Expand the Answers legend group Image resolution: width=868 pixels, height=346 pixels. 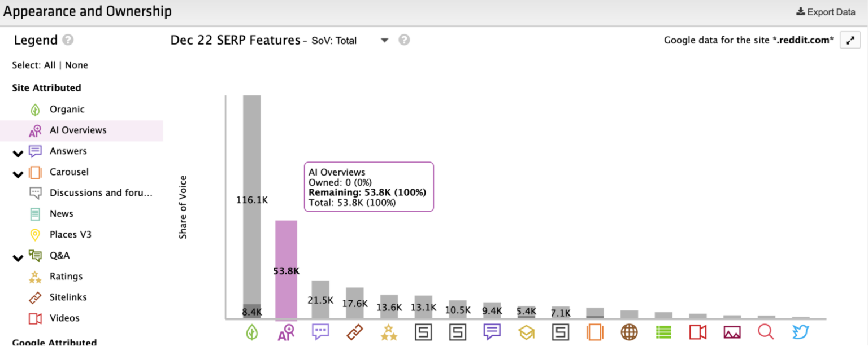18,152
